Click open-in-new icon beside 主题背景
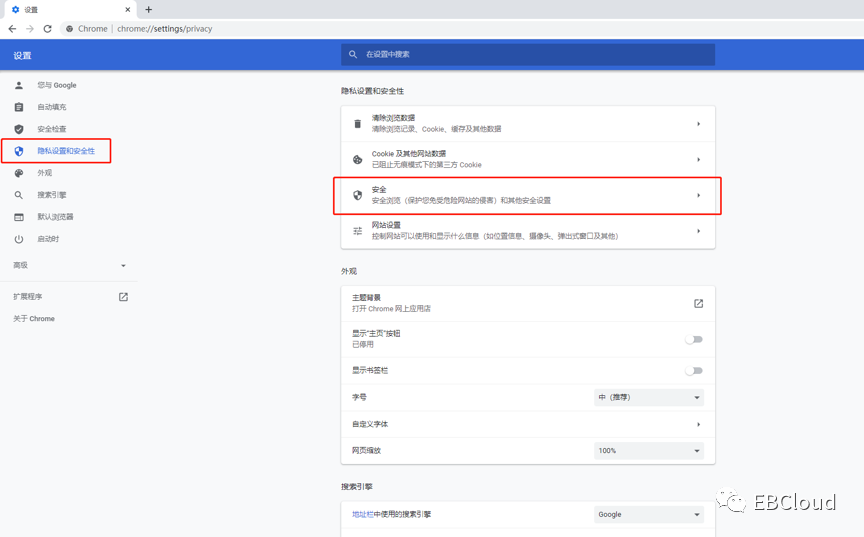864x537 pixels. 698,303
